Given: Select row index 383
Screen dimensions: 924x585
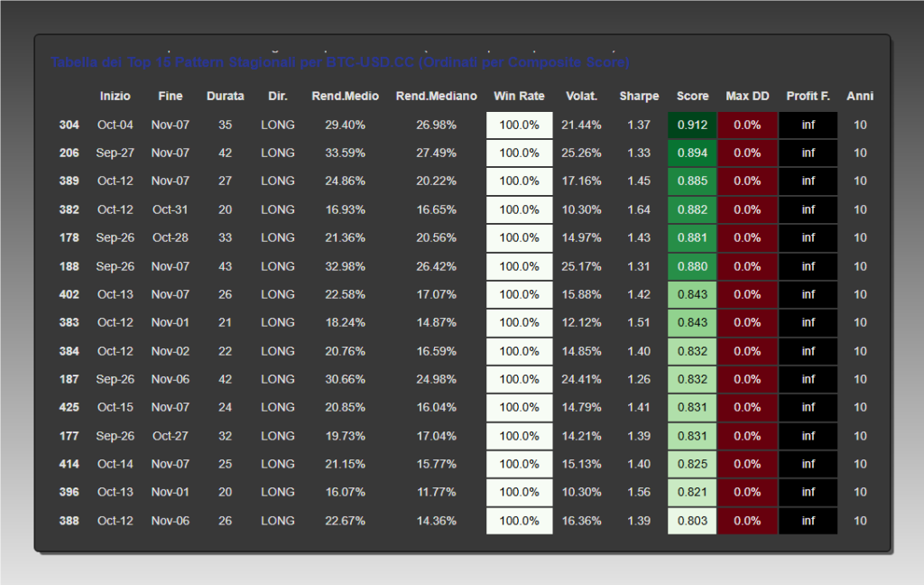Looking at the screenshot, I should (69, 322).
